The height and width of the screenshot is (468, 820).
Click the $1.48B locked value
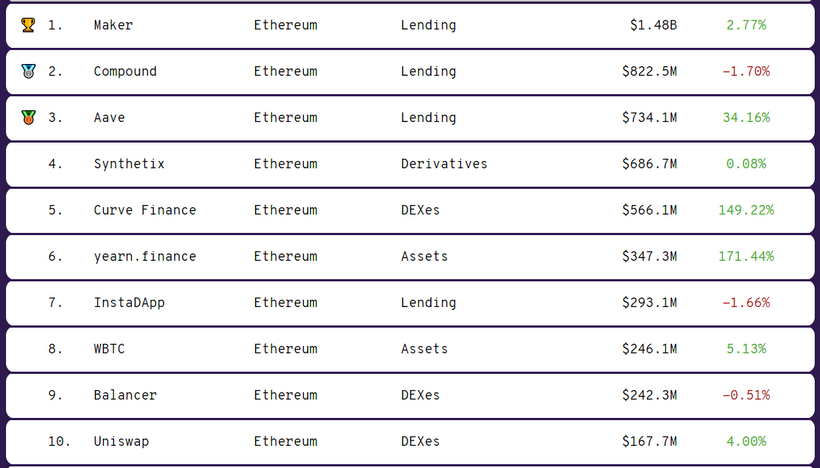653,25
